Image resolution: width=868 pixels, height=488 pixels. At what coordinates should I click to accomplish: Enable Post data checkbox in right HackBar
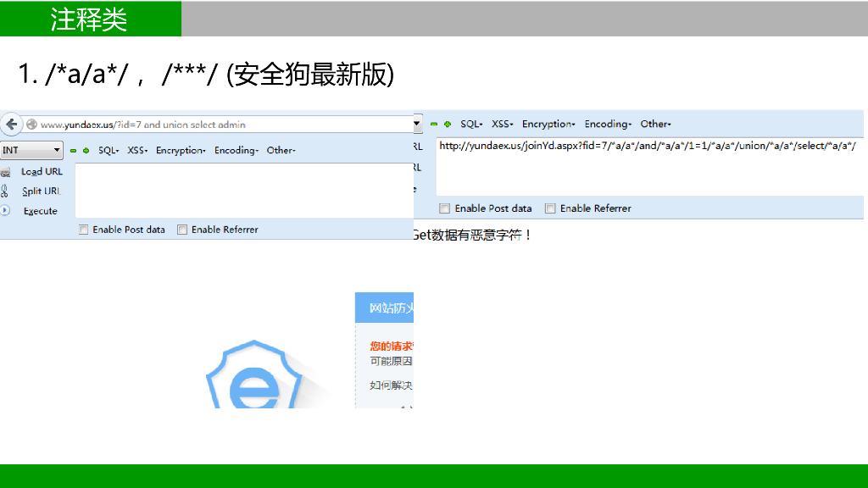(444, 208)
